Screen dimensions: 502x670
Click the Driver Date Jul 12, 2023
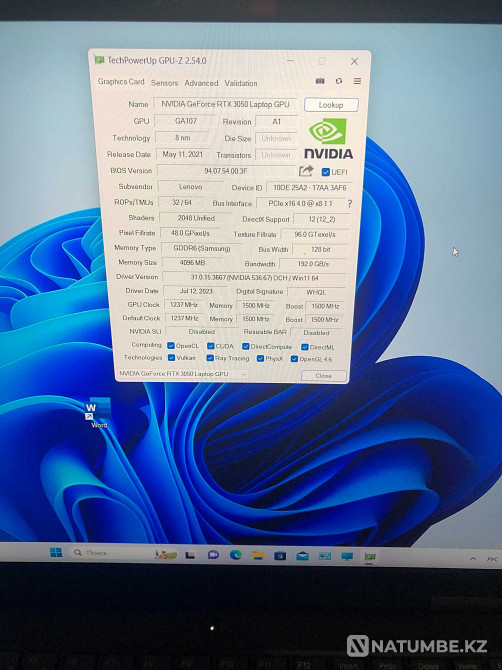point(196,291)
